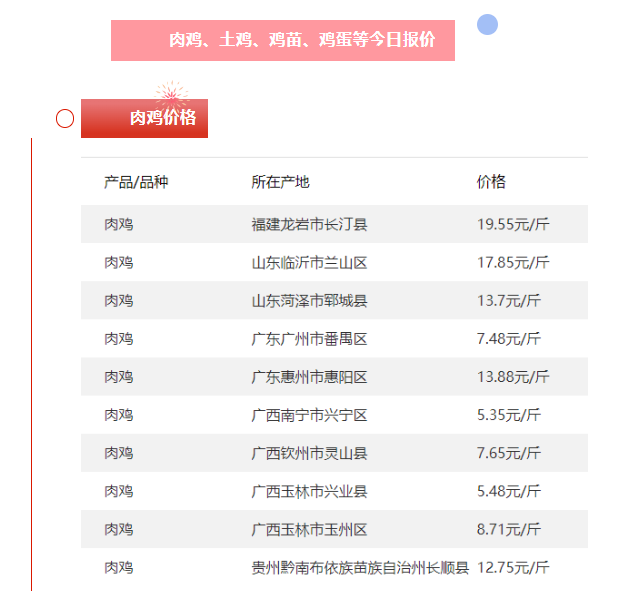Click the blue circle beside the title banner
621x591 pixels.
coord(487,25)
